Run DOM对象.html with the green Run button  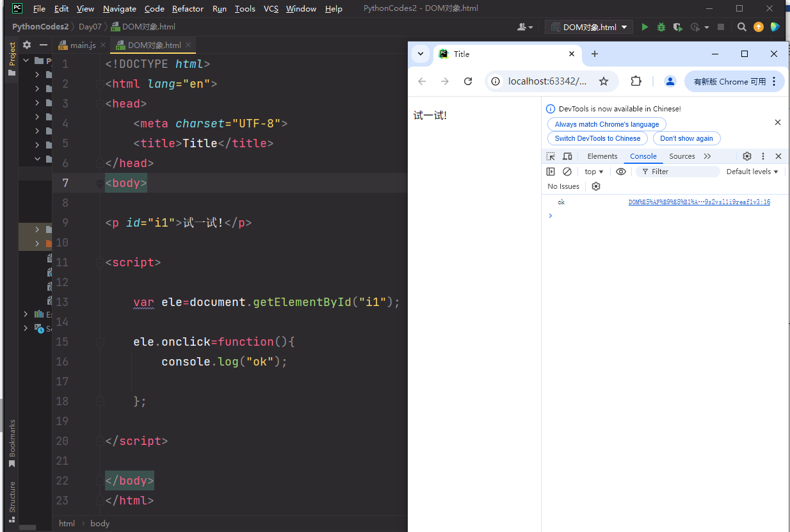645,27
